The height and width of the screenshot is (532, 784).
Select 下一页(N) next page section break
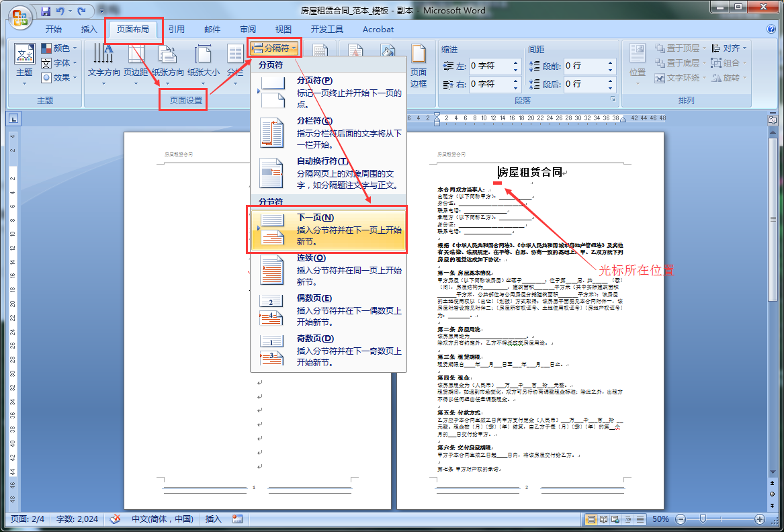pos(329,229)
